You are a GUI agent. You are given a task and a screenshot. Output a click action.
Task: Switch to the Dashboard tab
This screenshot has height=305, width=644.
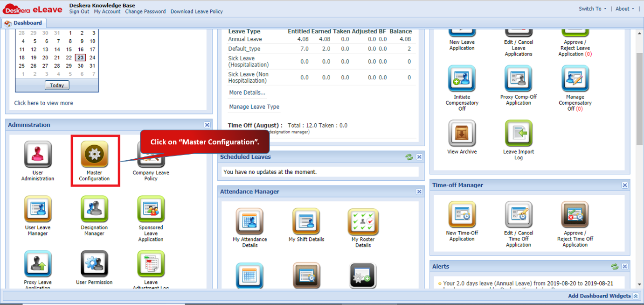(x=26, y=22)
